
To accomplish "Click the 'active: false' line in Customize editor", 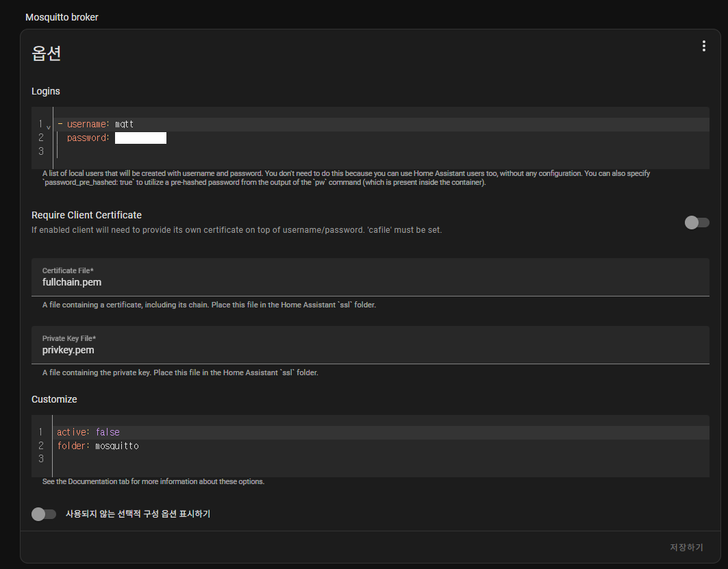I will click(381, 432).
